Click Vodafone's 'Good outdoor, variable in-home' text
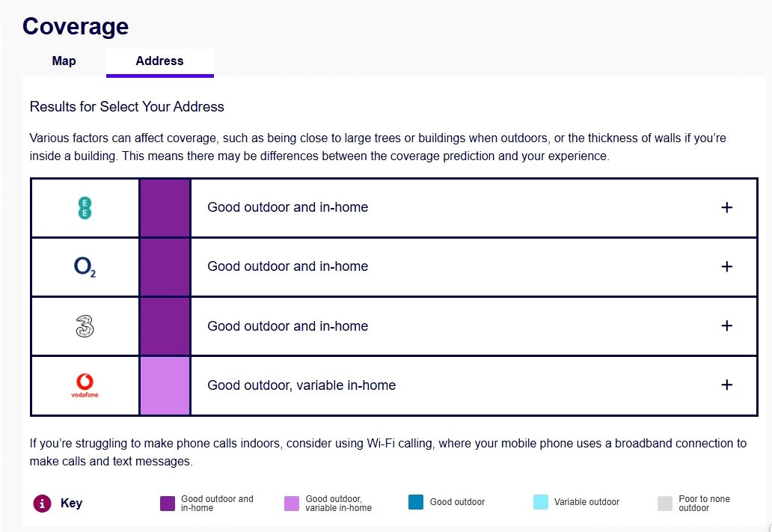Viewport: 772px width, 532px height. (x=301, y=385)
